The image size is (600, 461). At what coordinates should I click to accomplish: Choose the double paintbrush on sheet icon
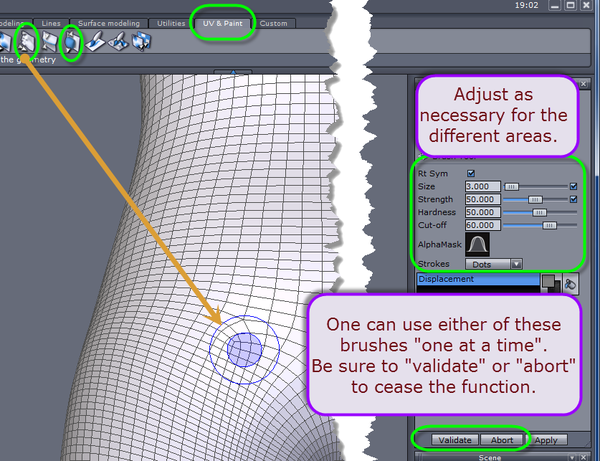click(x=118, y=42)
